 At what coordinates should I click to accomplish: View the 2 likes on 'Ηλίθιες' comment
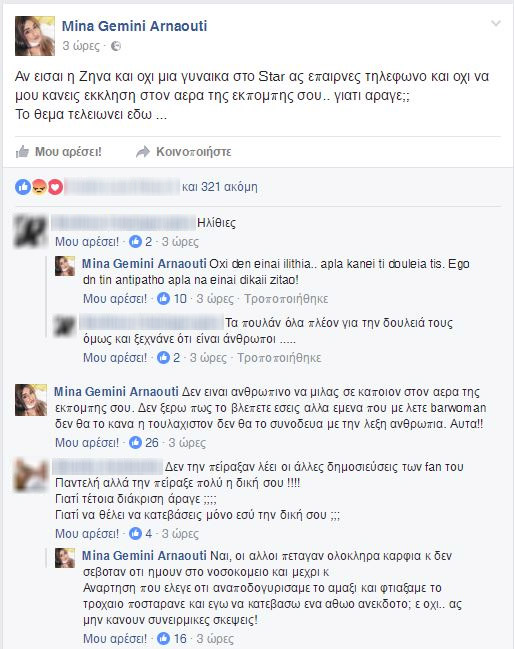pyautogui.click(x=141, y=242)
